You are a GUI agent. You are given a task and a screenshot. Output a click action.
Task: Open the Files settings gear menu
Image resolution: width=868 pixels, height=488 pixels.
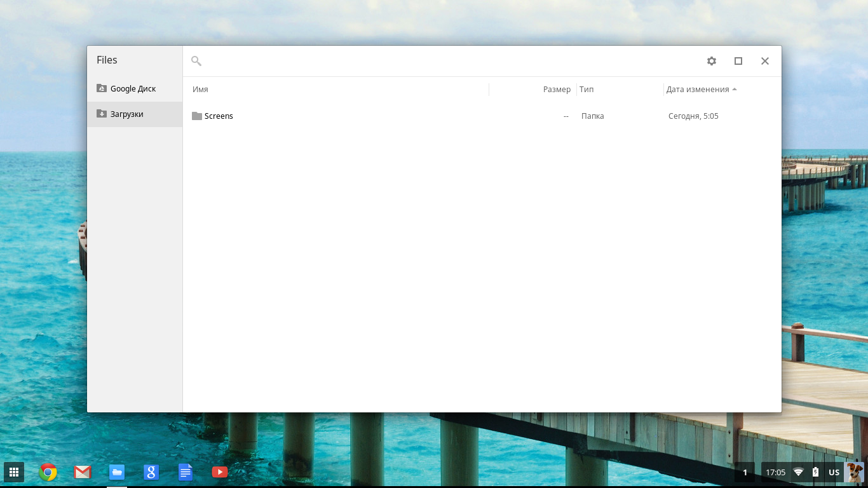click(712, 61)
